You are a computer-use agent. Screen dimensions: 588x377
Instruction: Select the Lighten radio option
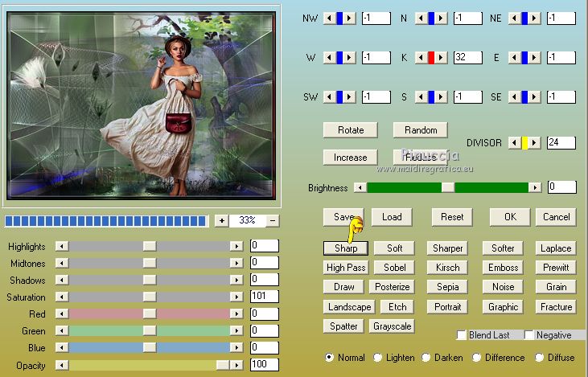point(377,358)
